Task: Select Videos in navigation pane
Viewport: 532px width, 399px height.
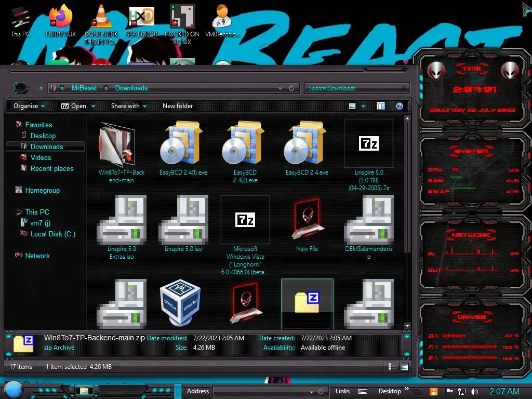Action: tap(41, 157)
